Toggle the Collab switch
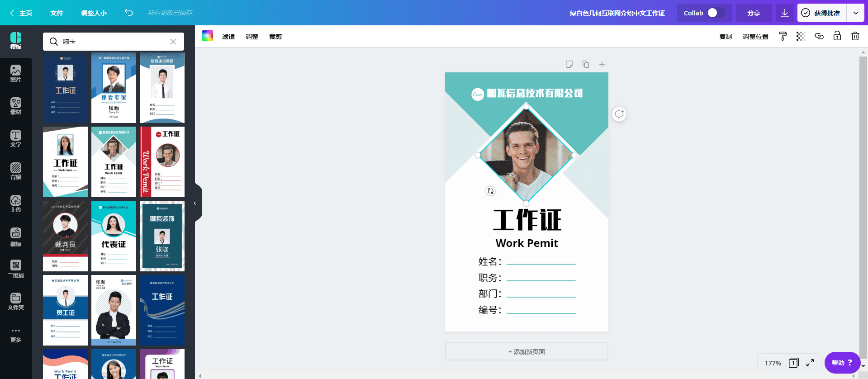Screen dimensions: 868x379 pos(716,13)
